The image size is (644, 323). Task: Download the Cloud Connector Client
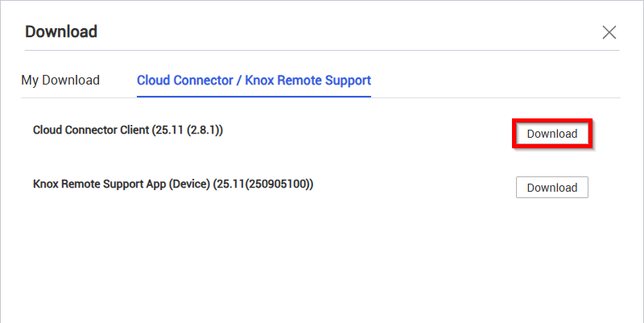coord(552,134)
